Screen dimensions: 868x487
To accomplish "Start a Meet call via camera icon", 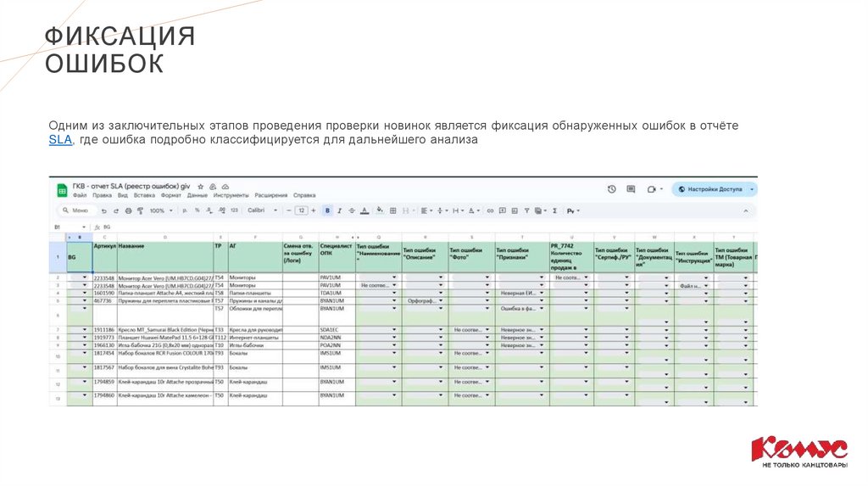I will coord(654,189).
